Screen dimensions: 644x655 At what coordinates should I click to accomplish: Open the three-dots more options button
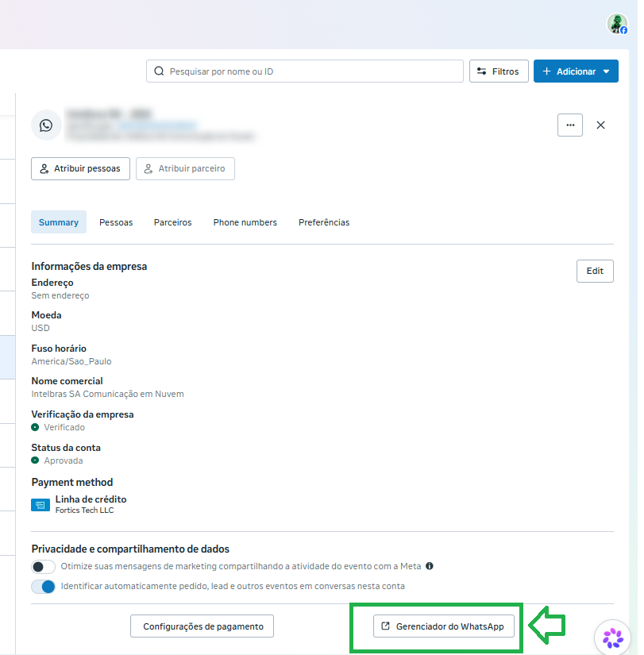[569, 125]
